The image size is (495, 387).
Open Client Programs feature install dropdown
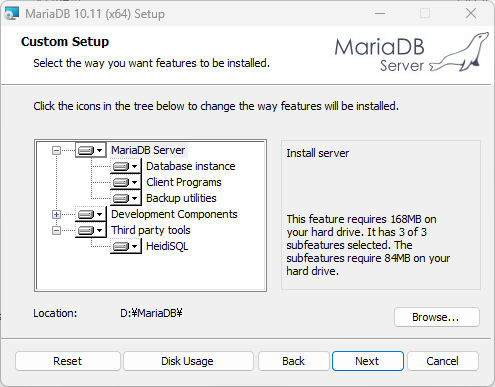click(x=125, y=182)
